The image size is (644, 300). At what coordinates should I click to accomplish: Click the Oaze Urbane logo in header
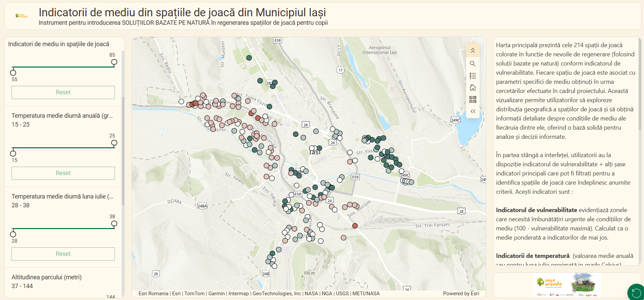click(22, 16)
